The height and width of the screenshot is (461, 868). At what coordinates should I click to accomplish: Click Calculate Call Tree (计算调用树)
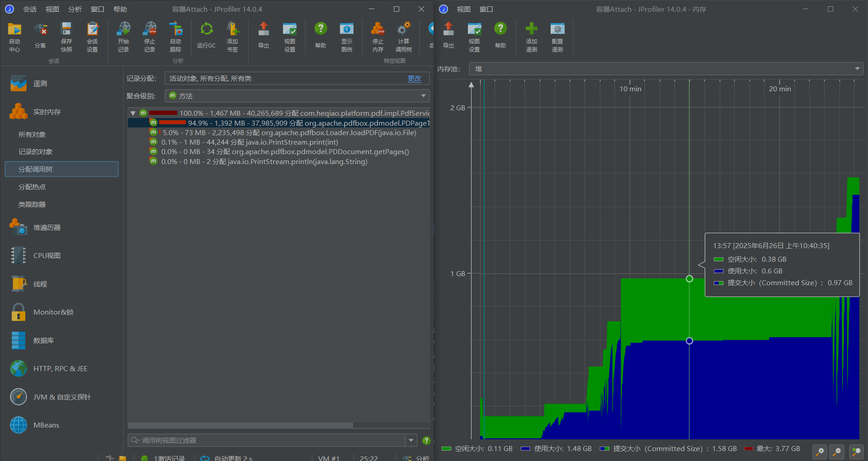(404, 37)
